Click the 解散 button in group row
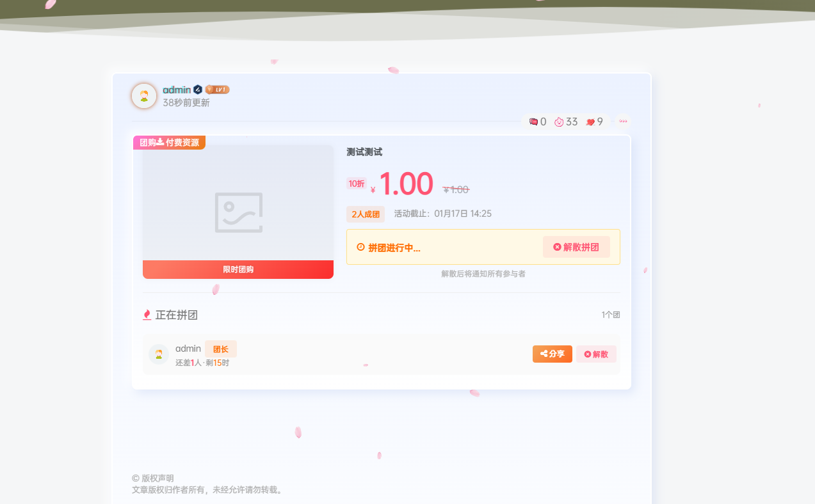The height and width of the screenshot is (504, 815). (596, 354)
